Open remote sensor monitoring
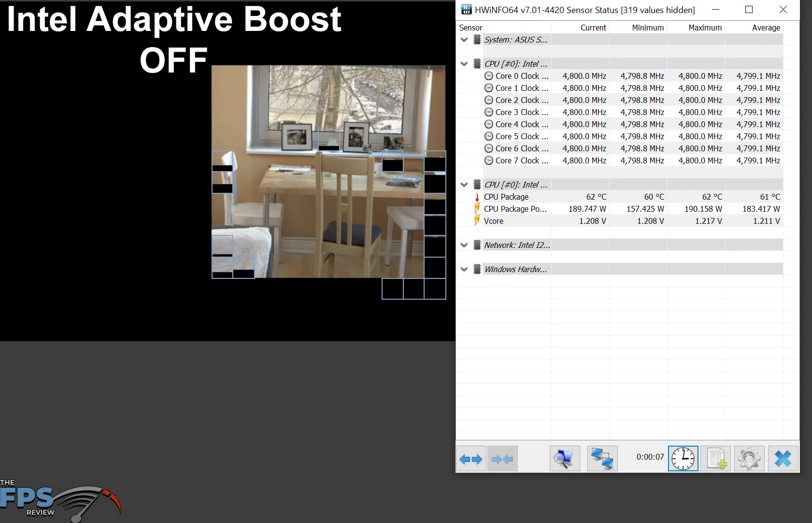This screenshot has height=523, width=812. tap(602, 458)
